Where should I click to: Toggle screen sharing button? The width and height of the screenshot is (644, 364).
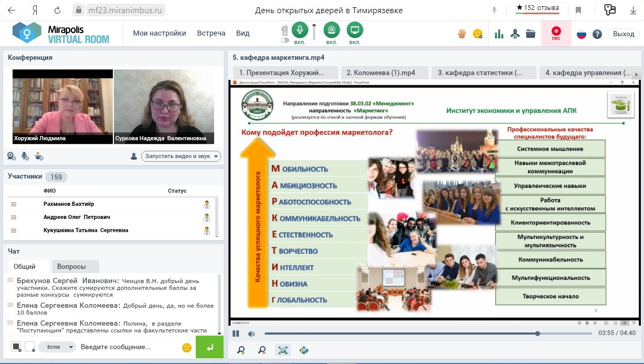coord(355,30)
